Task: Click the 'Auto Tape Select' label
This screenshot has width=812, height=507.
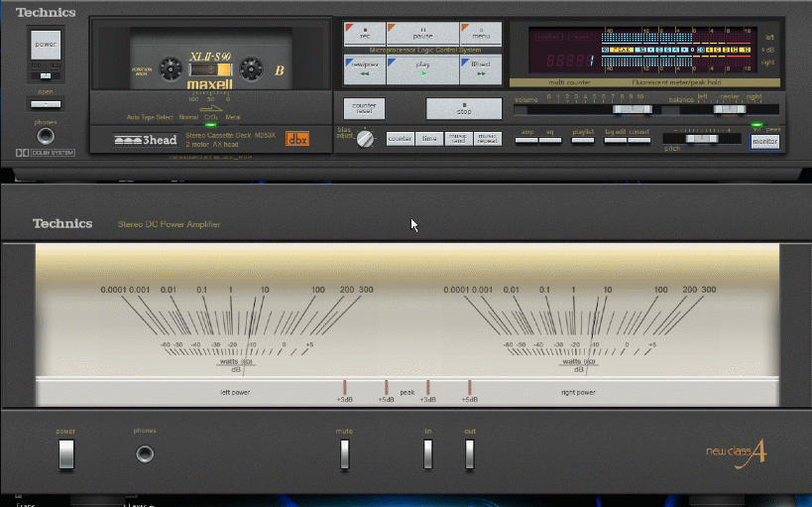Action: pyautogui.click(x=150, y=117)
